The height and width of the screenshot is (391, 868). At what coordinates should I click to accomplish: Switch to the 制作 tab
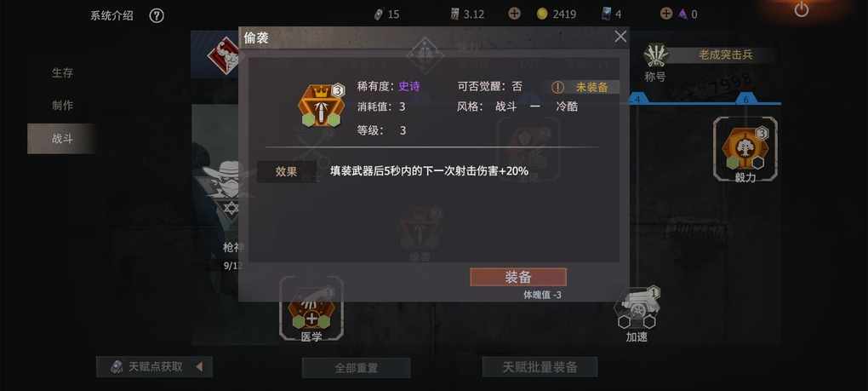62,106
